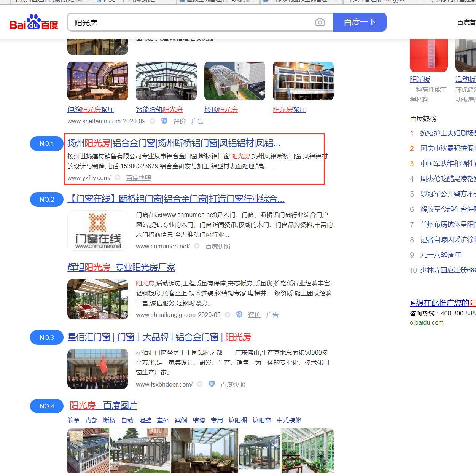
Task: Follow the 伸缩阳光房餐厅 link
Action: point(91,110)
